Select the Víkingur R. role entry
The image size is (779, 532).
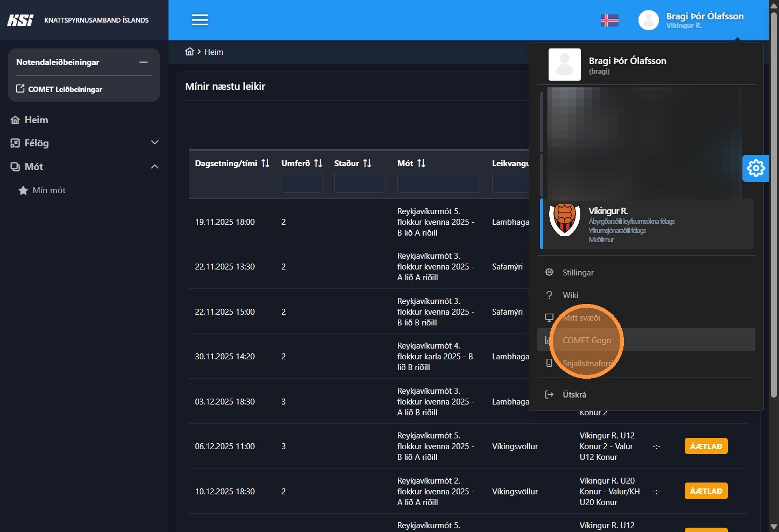coord(647,224)
